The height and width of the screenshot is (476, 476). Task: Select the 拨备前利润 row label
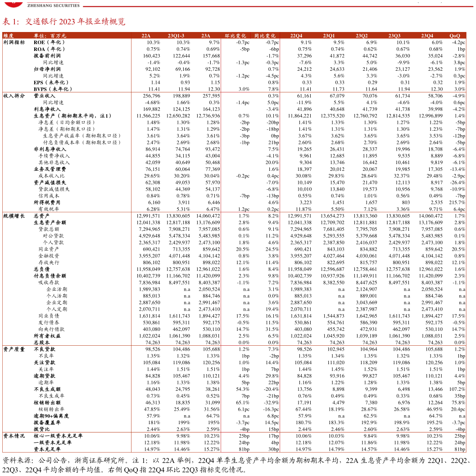coord(47,56)
